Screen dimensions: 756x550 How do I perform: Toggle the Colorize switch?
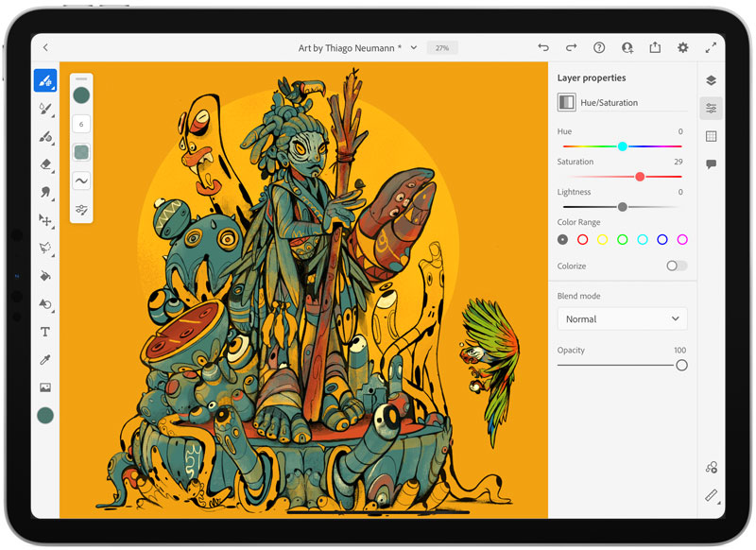pos(677,266)
